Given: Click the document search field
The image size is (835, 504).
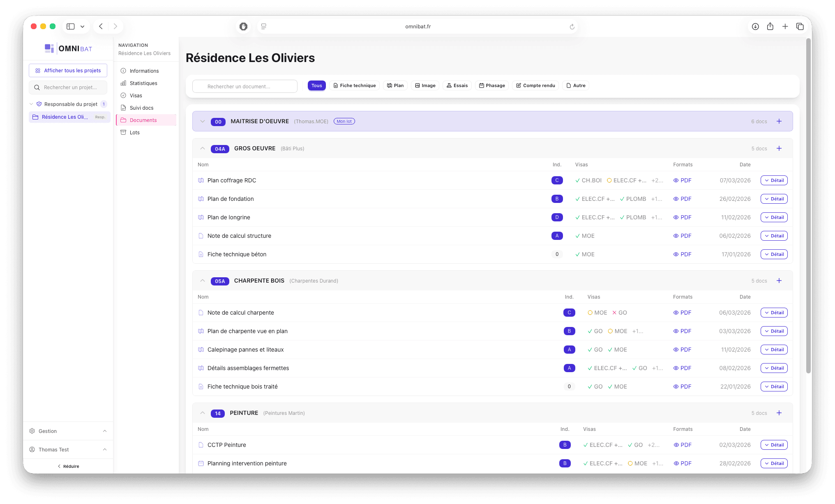Looking at the screenshot, I should (x=245, y=86).
